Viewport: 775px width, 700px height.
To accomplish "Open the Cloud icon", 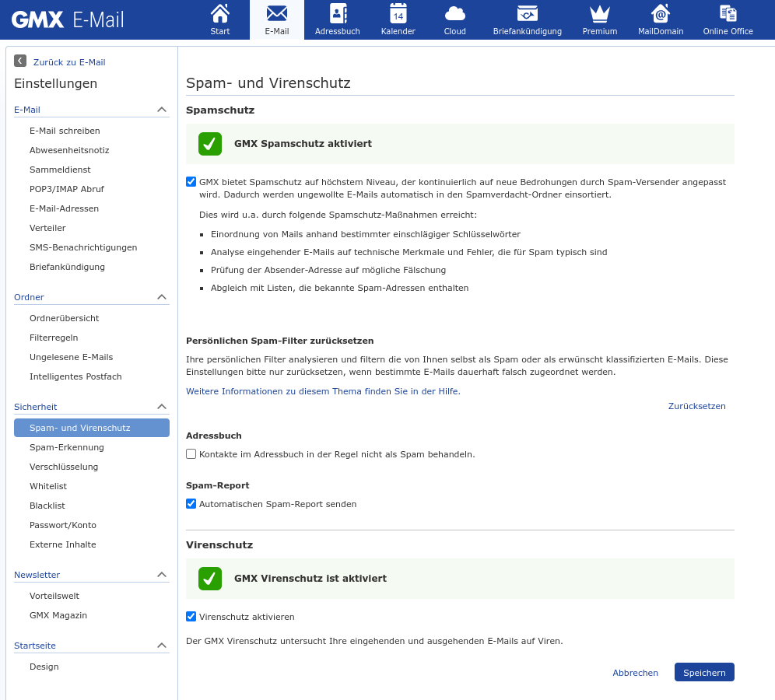I will tap(454, 14).
